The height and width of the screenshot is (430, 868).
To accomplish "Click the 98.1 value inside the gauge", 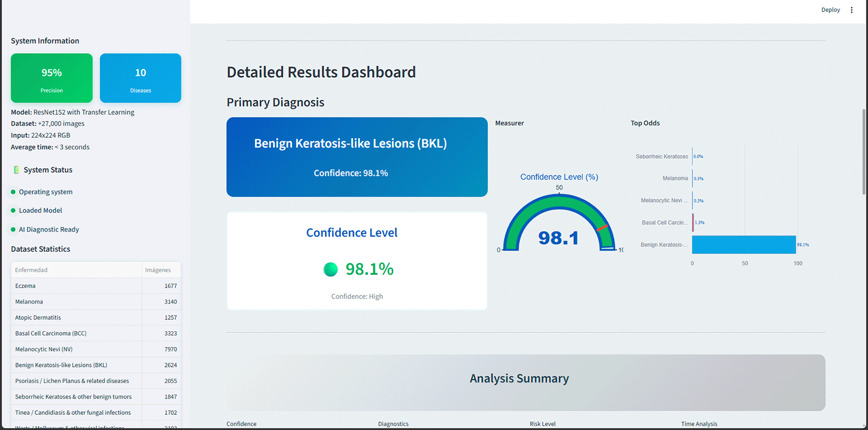I will 558,238.
